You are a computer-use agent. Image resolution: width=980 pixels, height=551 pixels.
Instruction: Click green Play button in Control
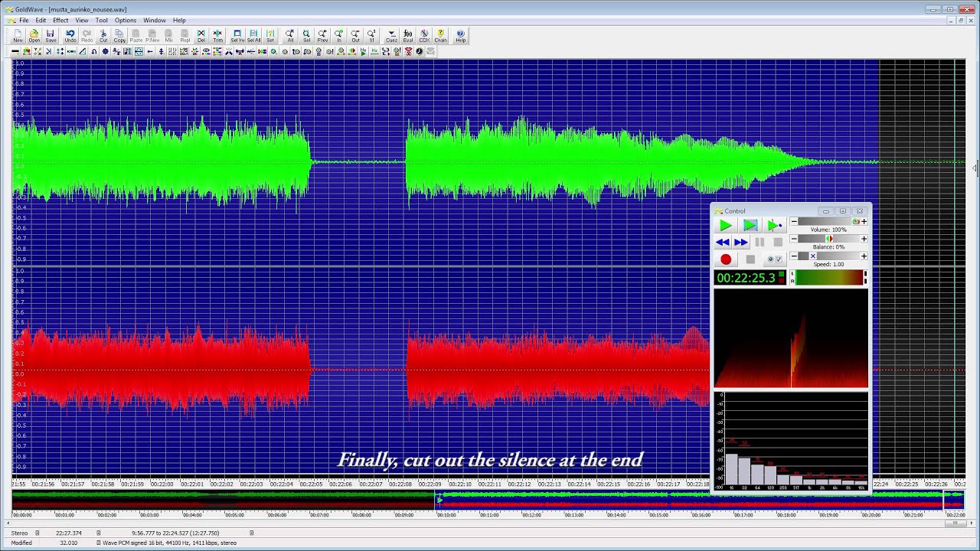point(725,225)
